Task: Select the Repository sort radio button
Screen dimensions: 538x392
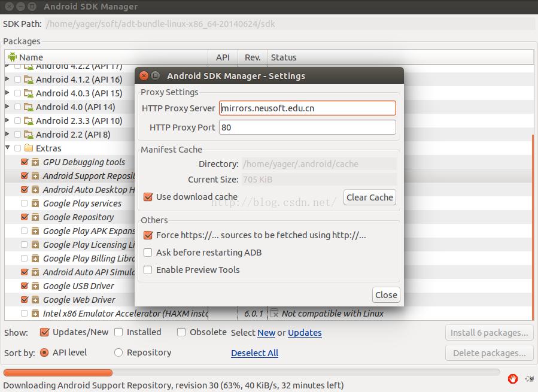Action: pyautogui.click(x=118, y=353)
